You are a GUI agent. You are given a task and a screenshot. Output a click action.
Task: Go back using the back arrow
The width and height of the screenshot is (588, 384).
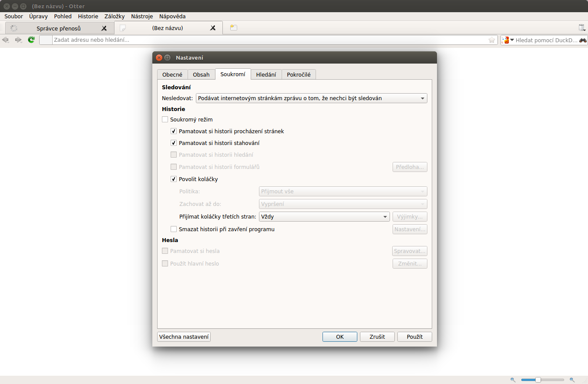point(6,40)
